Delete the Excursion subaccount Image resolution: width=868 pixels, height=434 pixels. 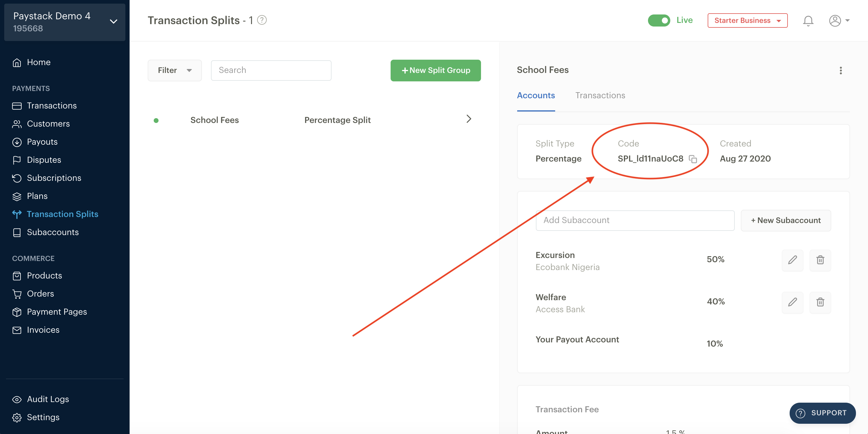coord(820,260)
